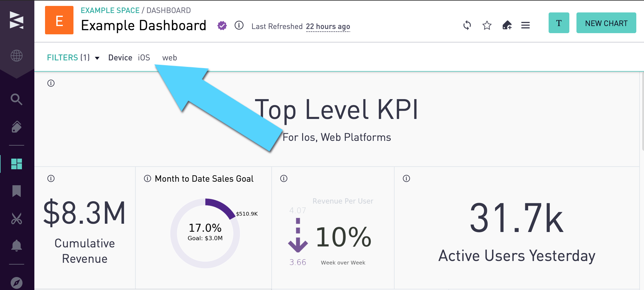Click the compass discover icon in sidebar

(16, 283)
